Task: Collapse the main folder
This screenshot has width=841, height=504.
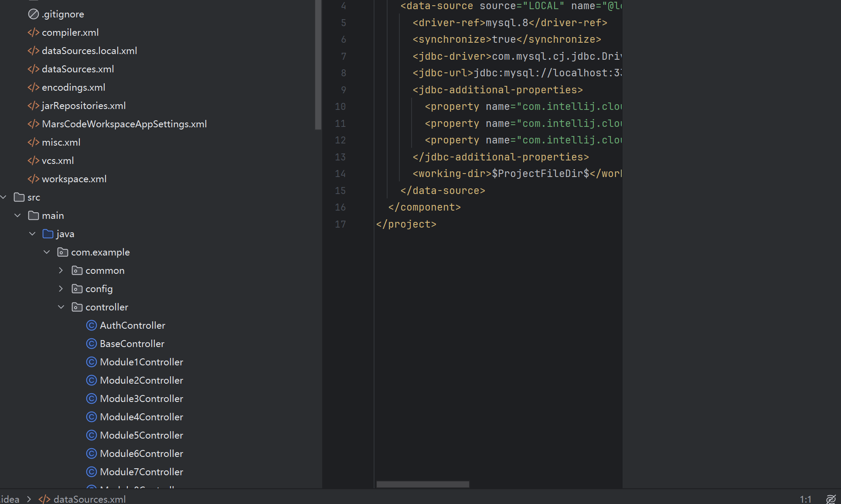Action: [x=17, y=216]
